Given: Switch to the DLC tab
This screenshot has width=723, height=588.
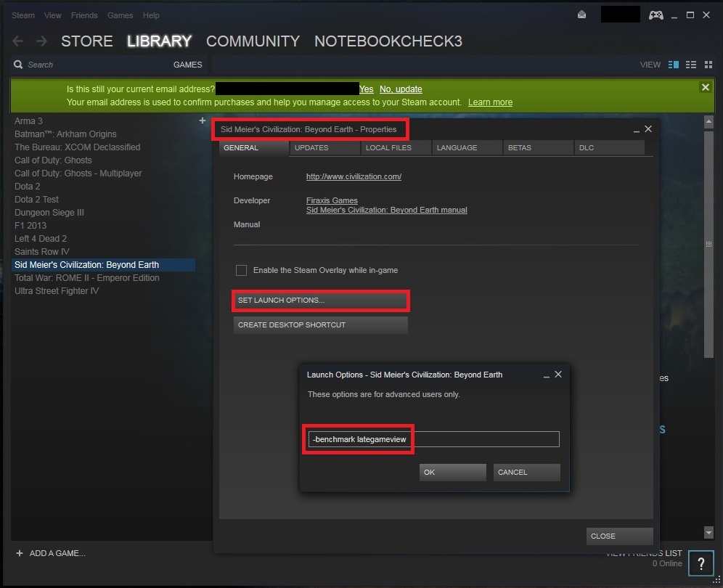Looking at the screenshot, I should (609, 147).
